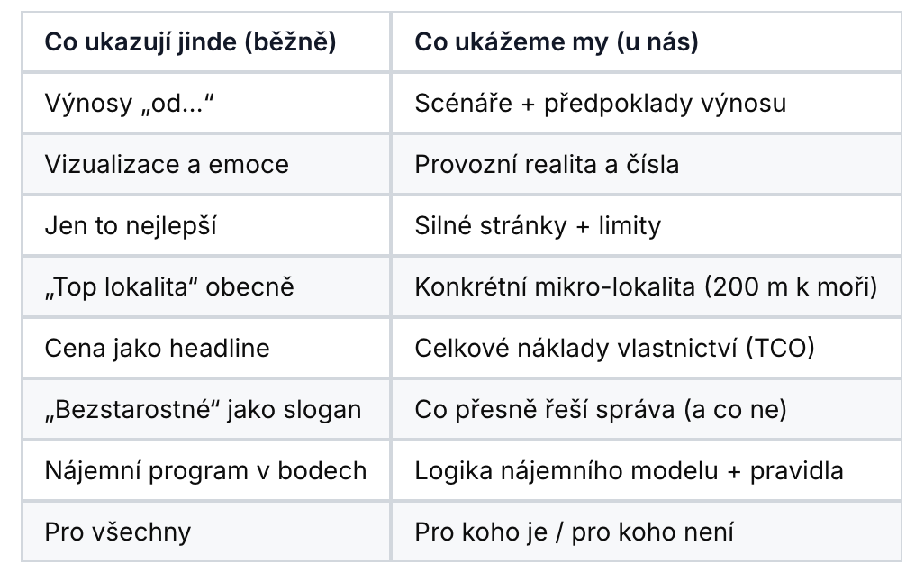
Task: Click the 'Logika nájemního modelu + pravidla' cell
Action: point(629,471)
